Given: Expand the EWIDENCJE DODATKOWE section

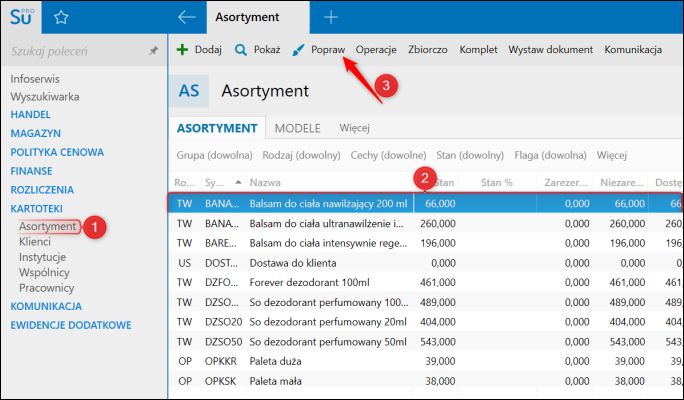Looking at the screenshot, I should point(71,325).
